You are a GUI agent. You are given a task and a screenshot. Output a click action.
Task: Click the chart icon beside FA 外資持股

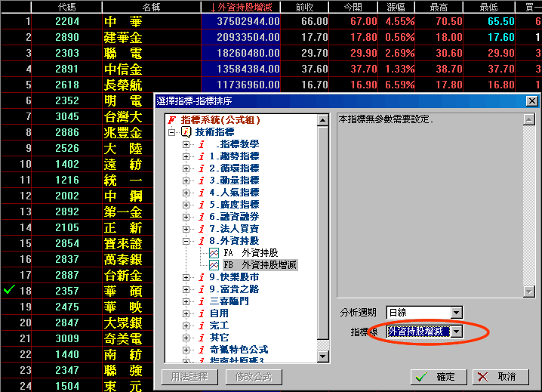coord(214,253)
